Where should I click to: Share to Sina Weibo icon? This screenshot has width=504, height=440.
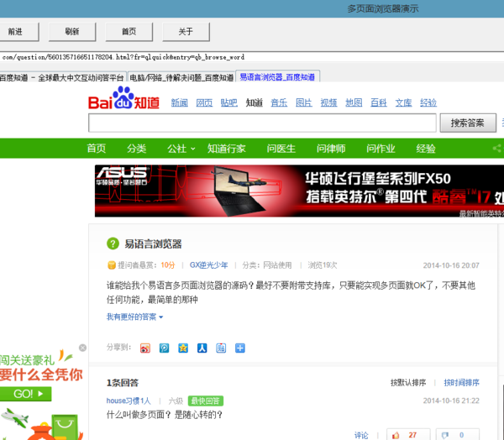pos(145,348)
